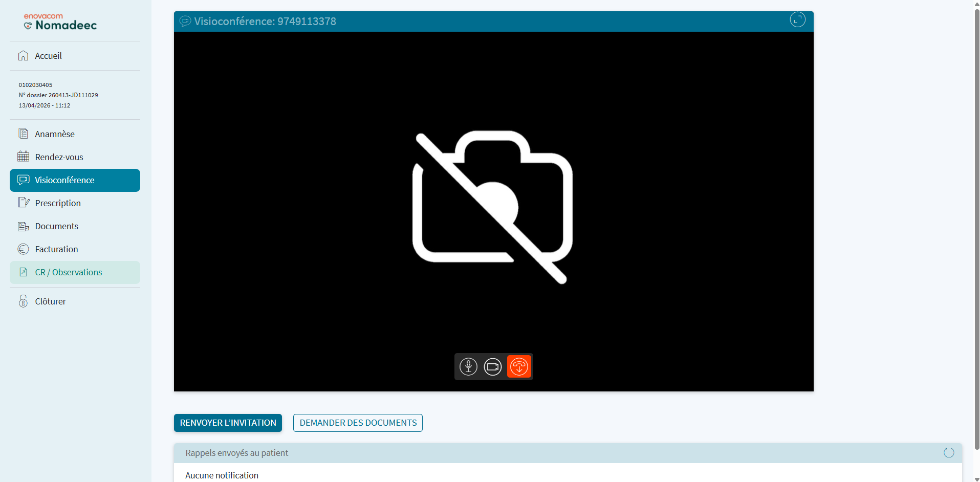The image size is (980, 482).
Task: Click the Facturation euro icon
Action: tap(24, 249)
